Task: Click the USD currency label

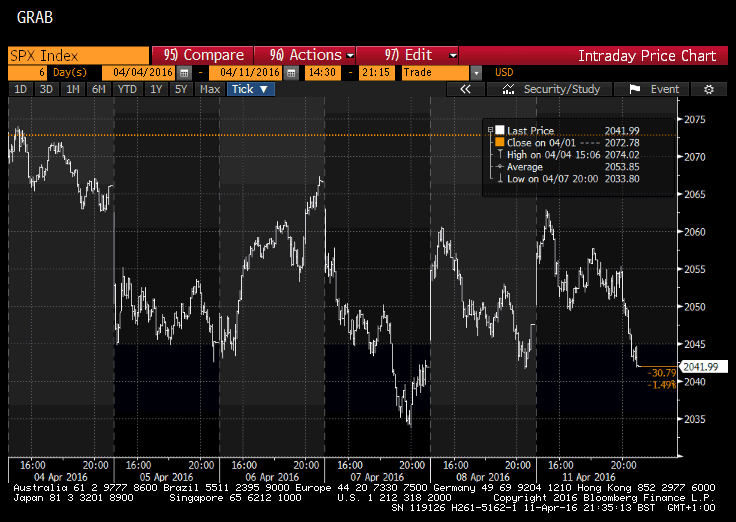Action: point(504,73)
